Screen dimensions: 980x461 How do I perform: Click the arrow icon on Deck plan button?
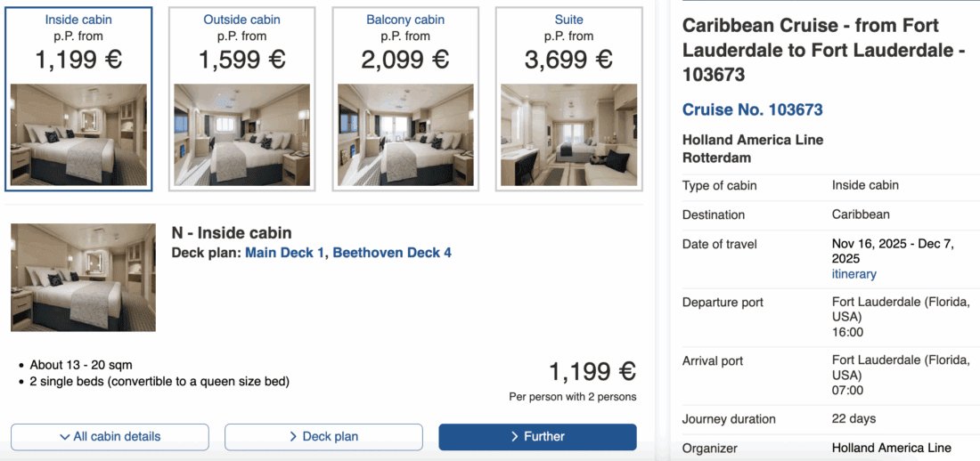point(293,437)
